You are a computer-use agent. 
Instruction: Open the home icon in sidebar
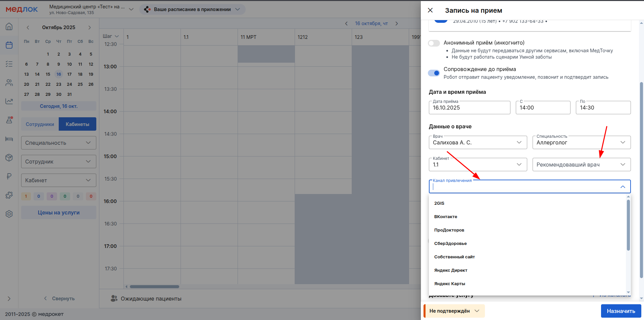pos(9,26)
